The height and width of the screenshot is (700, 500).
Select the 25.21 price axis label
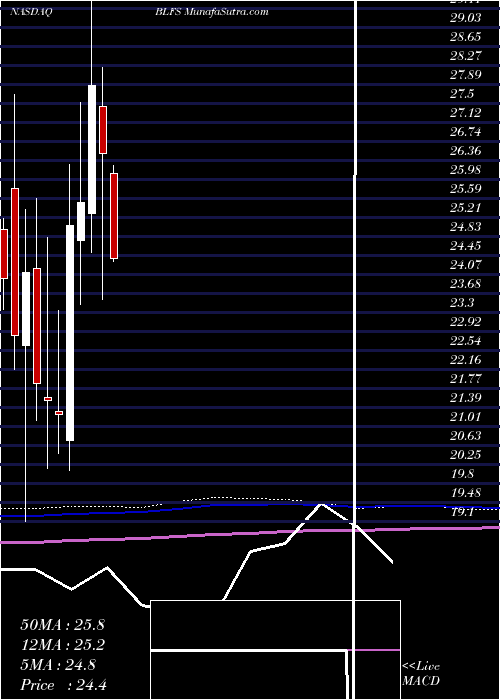466,208
